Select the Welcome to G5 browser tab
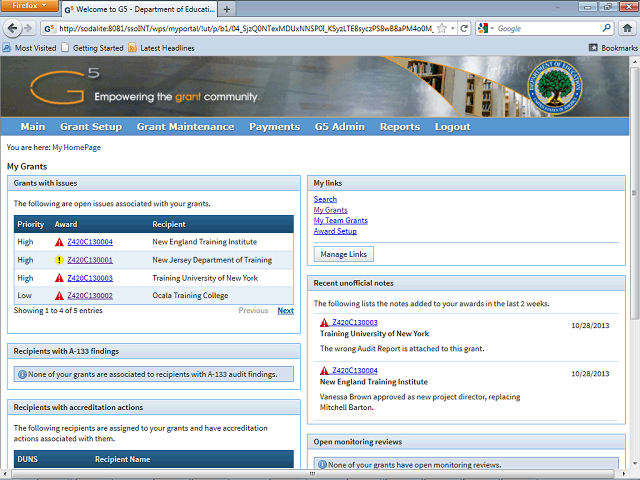 [140, 9]
